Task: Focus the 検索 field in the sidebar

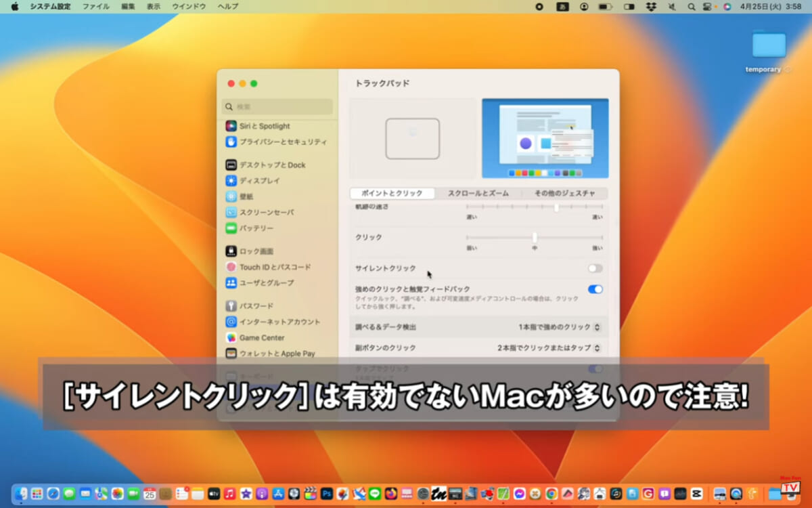Action: [x=277, y=106]
